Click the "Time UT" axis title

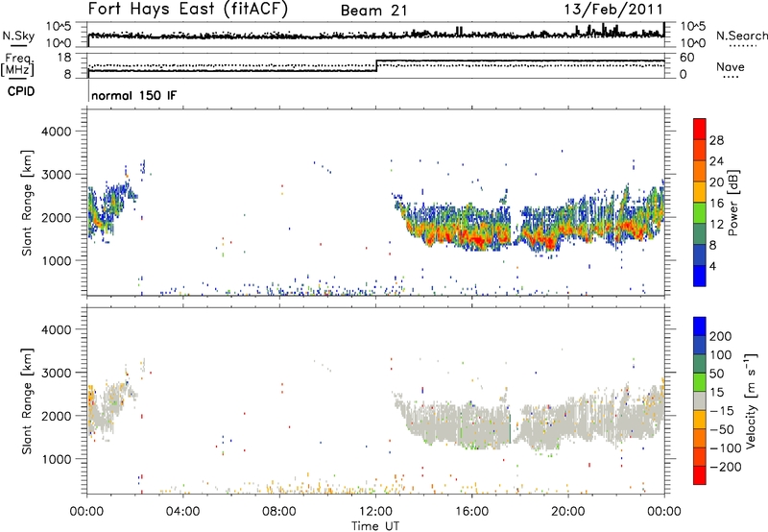[x=375, y=526]
